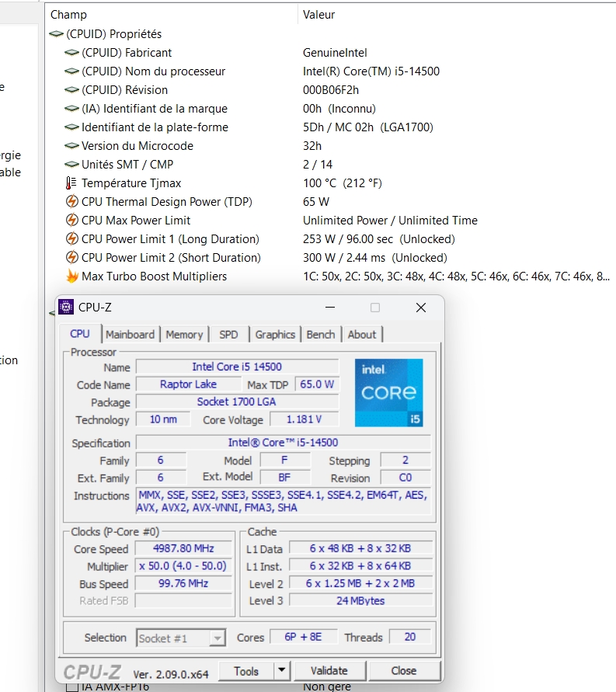Click the CPU-Z app icon in title bar
Viewport: 616px width, 692px height.
(x=66, y=307)
